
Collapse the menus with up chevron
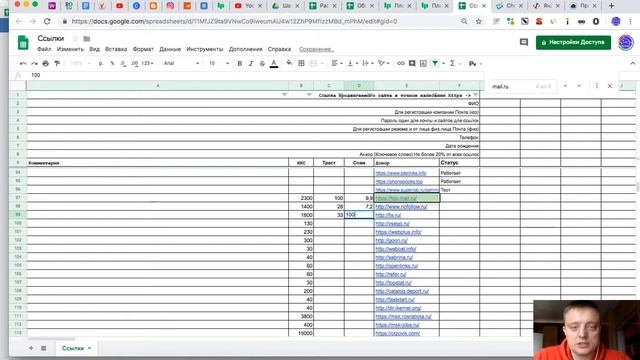click(633, 63)
